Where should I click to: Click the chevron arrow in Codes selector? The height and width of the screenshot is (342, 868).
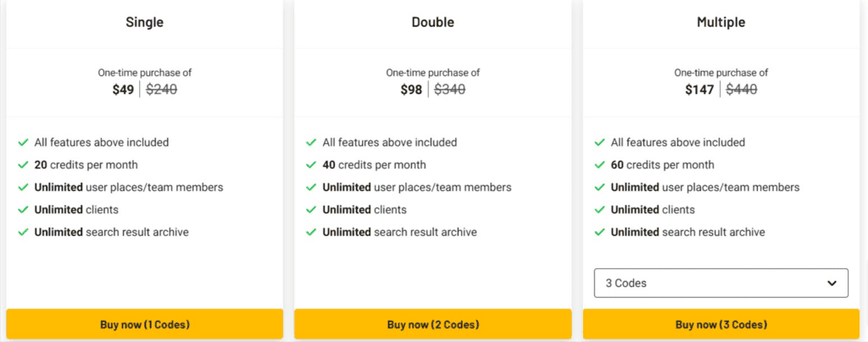(832, 284)
